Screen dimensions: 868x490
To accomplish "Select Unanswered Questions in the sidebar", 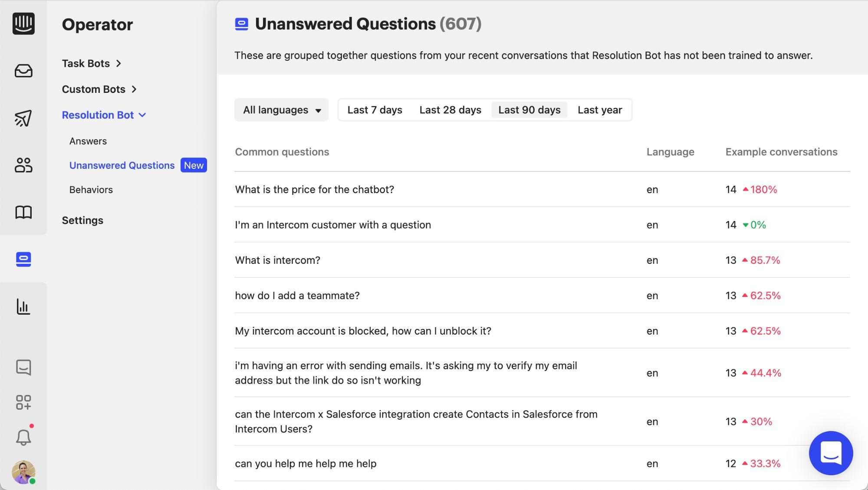I will [x=122, y=165].
